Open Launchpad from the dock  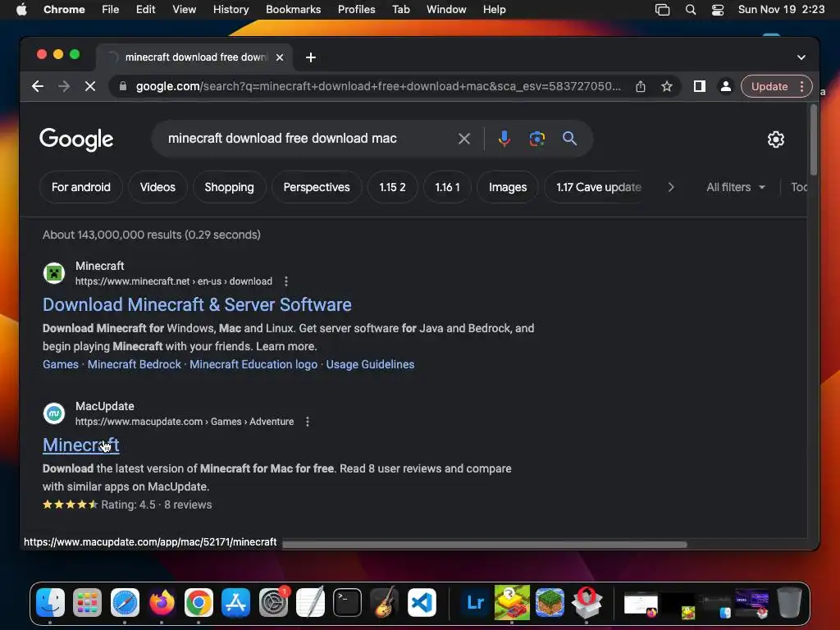(87, 602)
